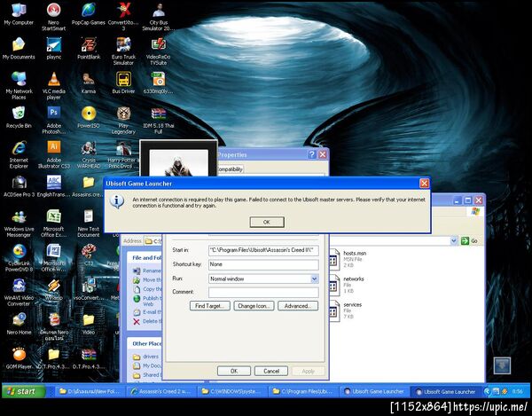This screenshot has width=532, height=416.
Task: Open VLC media player desktop icon
Action: click(53, 85)
